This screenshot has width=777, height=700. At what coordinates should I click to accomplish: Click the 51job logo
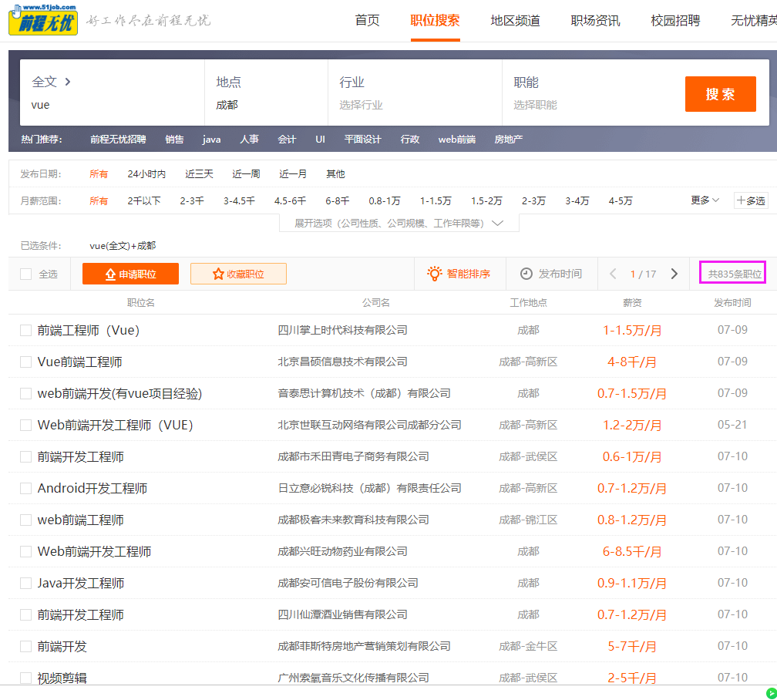[x=44, y=19]
